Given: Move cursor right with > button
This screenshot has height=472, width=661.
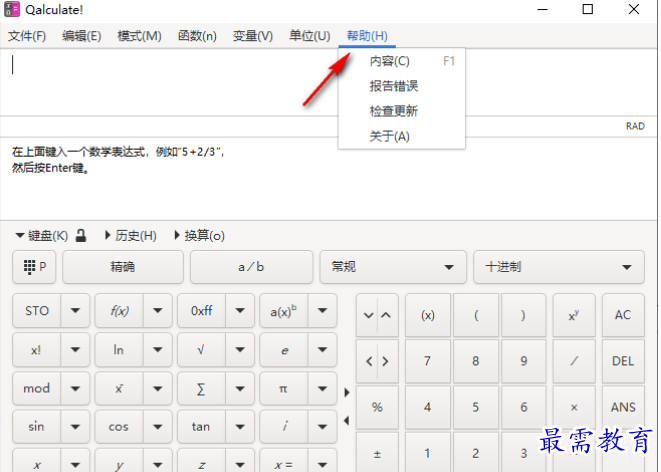Looking at the screenshot, I should click(386, 361).
